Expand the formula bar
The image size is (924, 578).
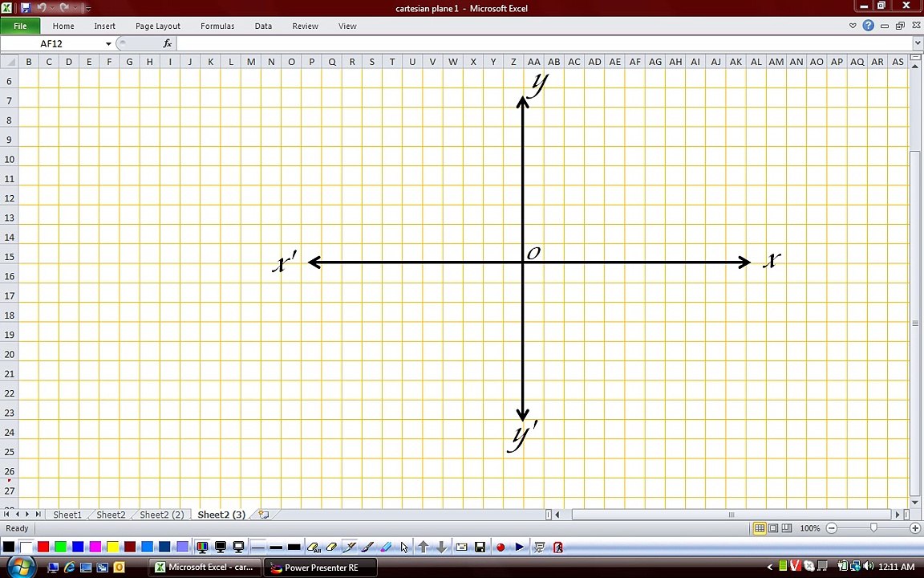[x=918, y=43]
